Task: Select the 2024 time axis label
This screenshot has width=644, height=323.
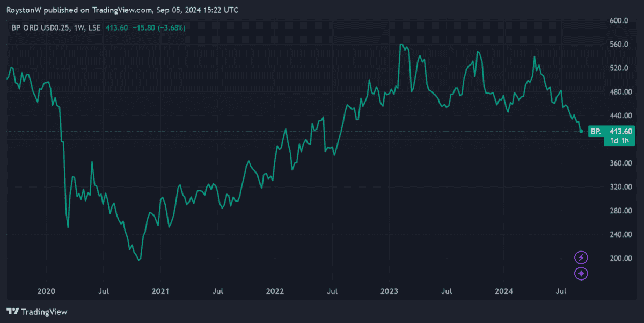Action: pyautogui.click(x=503, y=291)
